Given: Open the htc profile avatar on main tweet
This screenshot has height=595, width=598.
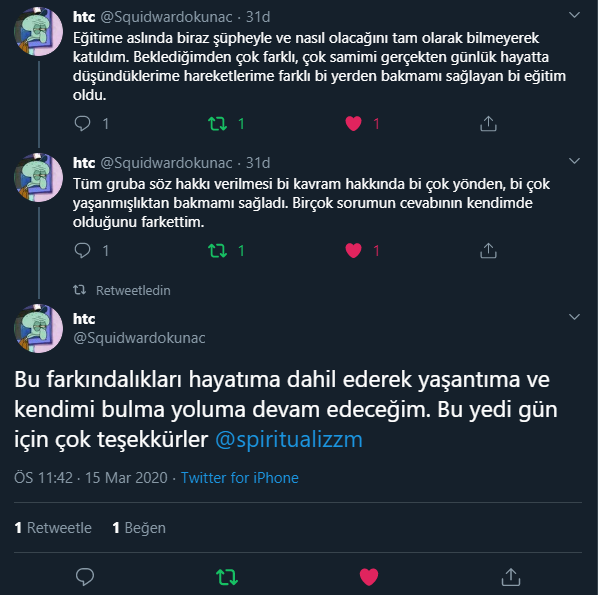Looking at the screenshot, I should tap(38, 328).
